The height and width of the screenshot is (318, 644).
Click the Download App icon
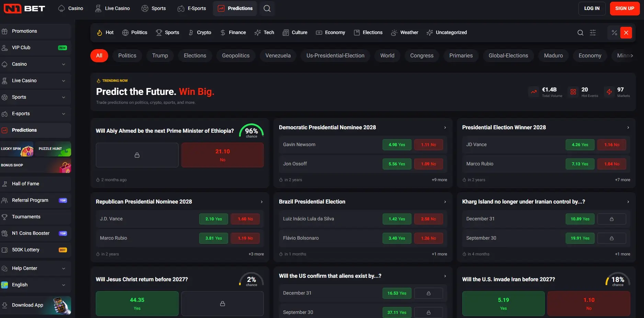pos(4,305)
